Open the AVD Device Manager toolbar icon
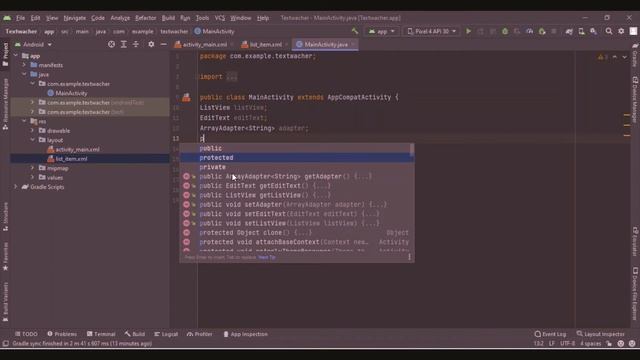The width and height of the screenshot is (640, 360). 581,31
